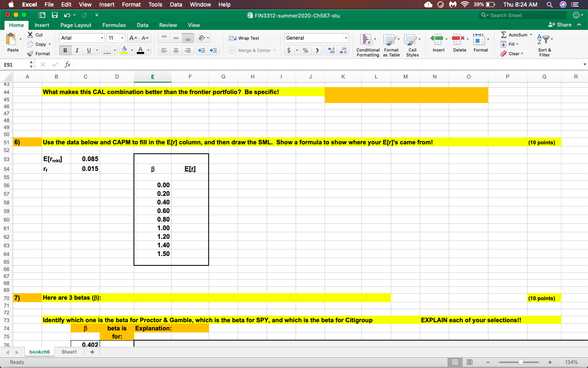Click the Comma Style icon
The width and height of the screenshot is (588, 368).
pos(317,50)
